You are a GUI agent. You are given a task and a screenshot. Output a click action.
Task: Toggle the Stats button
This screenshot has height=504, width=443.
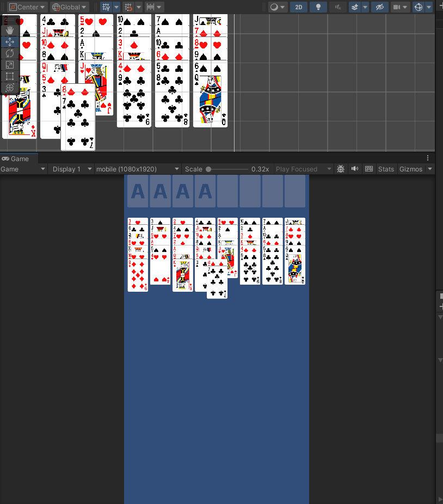pyautogui.click(x=386, y=169)
